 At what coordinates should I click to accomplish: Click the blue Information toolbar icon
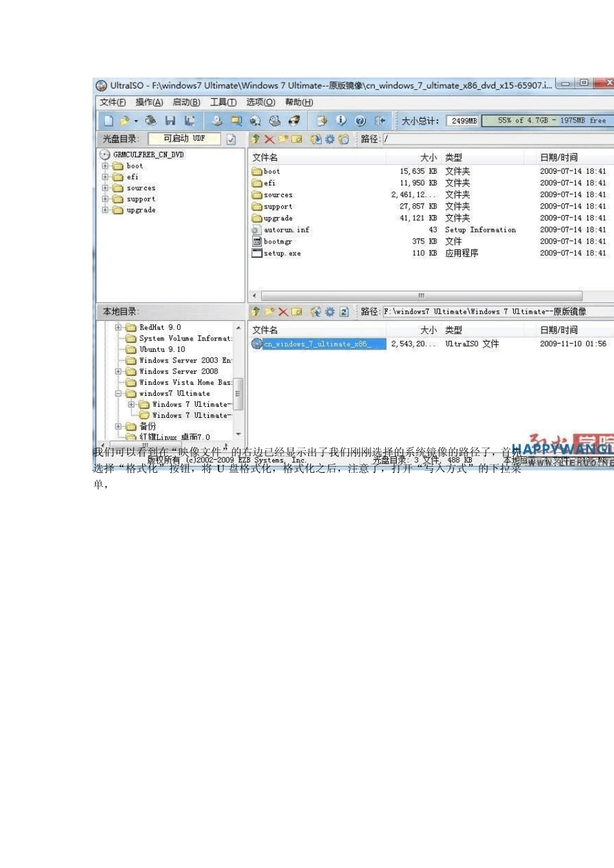point(341,121)
